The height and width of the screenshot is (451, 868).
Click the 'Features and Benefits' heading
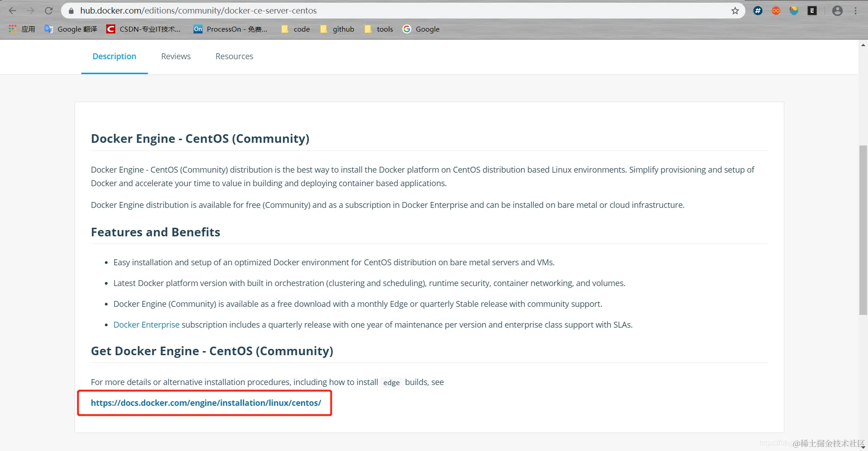coord(156,232)
